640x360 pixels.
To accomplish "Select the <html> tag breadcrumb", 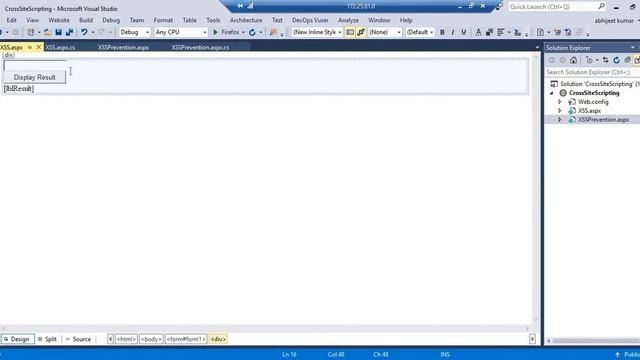I will pyautogui.click(x=126, y=339).
